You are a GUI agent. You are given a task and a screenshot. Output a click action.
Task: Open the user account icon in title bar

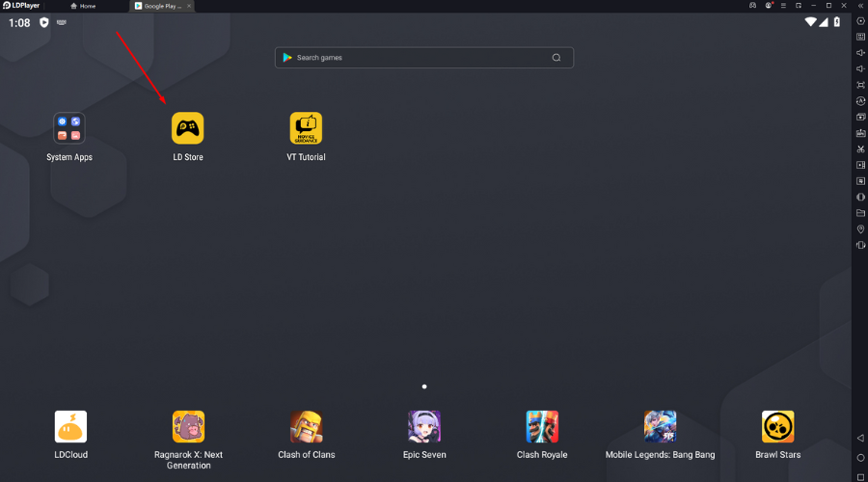pyautogui.click(x=769, y=6)
